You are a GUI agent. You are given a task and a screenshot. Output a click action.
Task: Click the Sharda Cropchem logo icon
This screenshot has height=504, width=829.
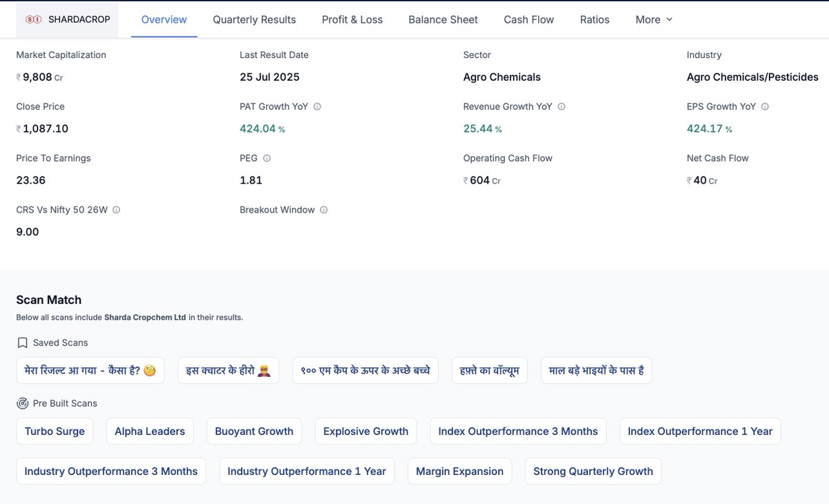tap(33, 19)
